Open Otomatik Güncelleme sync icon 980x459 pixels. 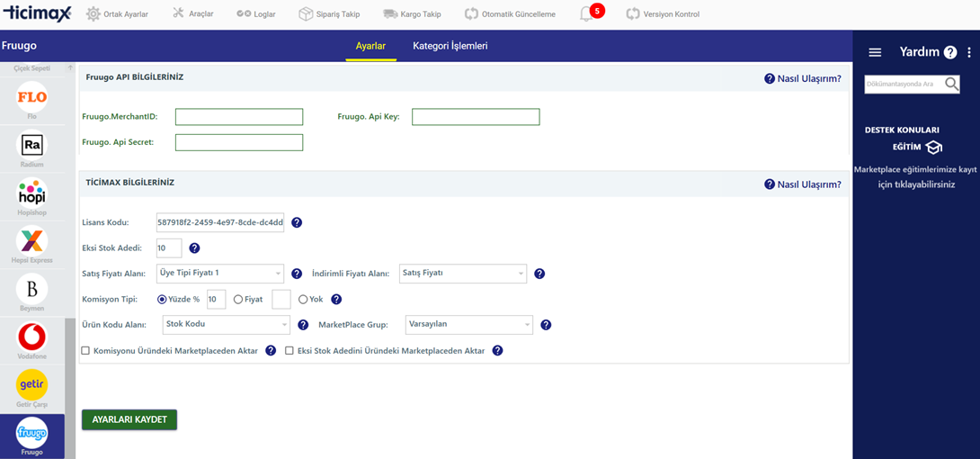[471, 13]
